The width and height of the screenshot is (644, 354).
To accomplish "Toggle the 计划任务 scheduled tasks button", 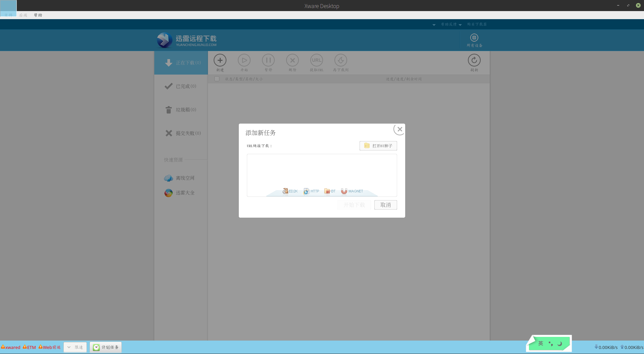I will [x=106, y=347].
